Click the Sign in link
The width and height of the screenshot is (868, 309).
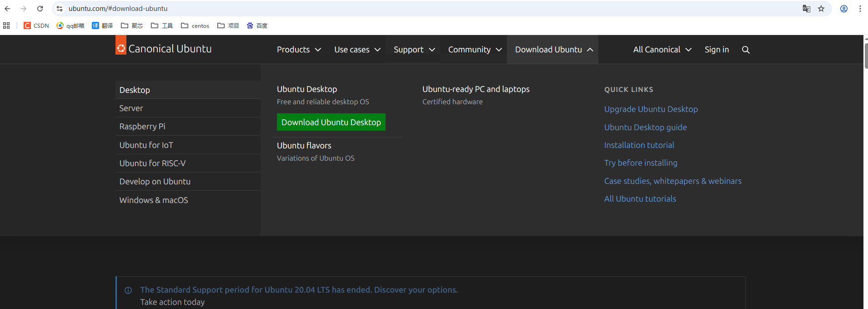(717, 50)
